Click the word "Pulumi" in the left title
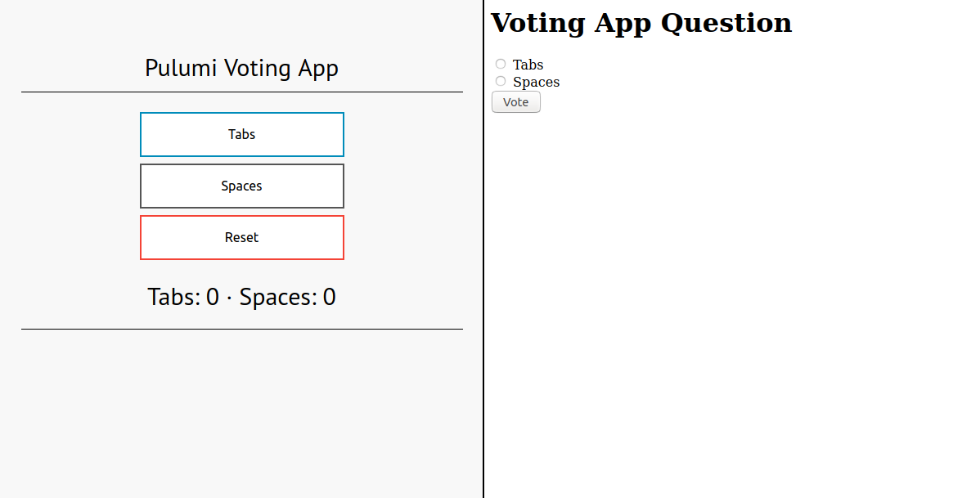The height and width of the screenshot is (498, 980). 181,68
